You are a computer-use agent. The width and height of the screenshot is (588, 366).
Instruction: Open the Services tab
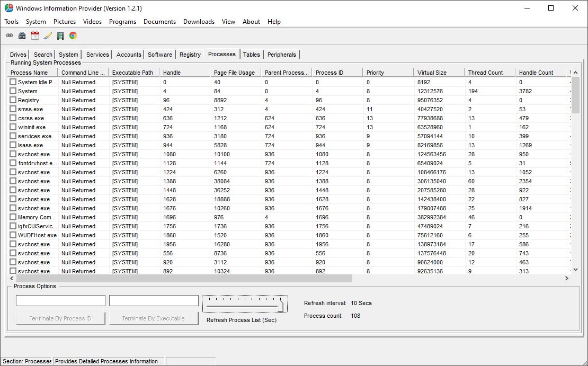(x=97, y=54)
